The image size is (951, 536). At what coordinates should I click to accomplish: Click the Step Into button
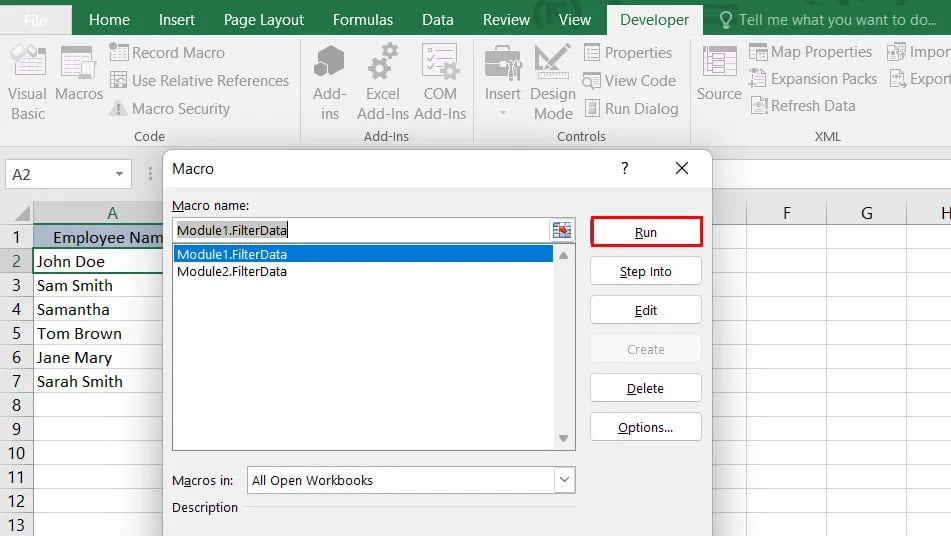click(x=646, y=272)
